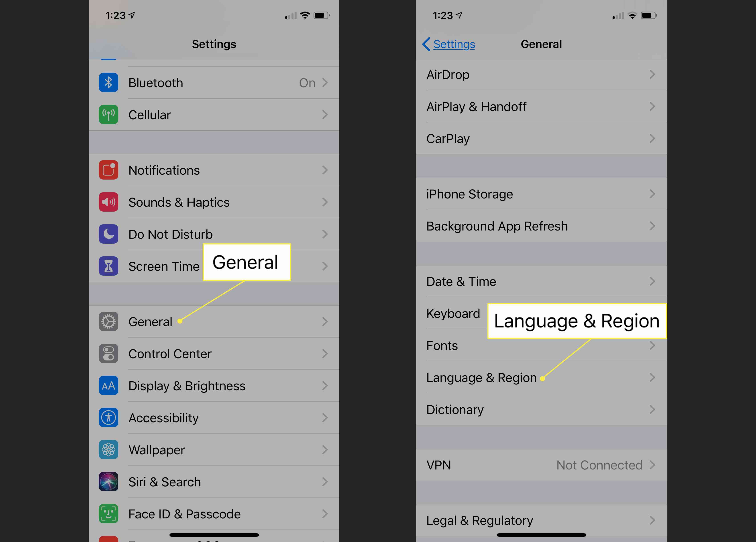756x542 pixels.
Task: Open Do Not Disturb settings
Action: click(x=215, y=233)
